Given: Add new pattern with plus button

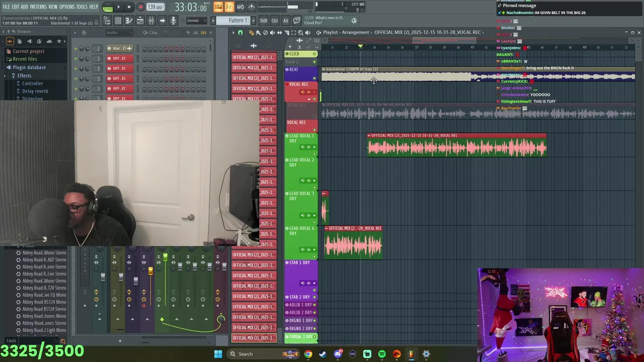Looking at the screenshot, I should (253, 21).
